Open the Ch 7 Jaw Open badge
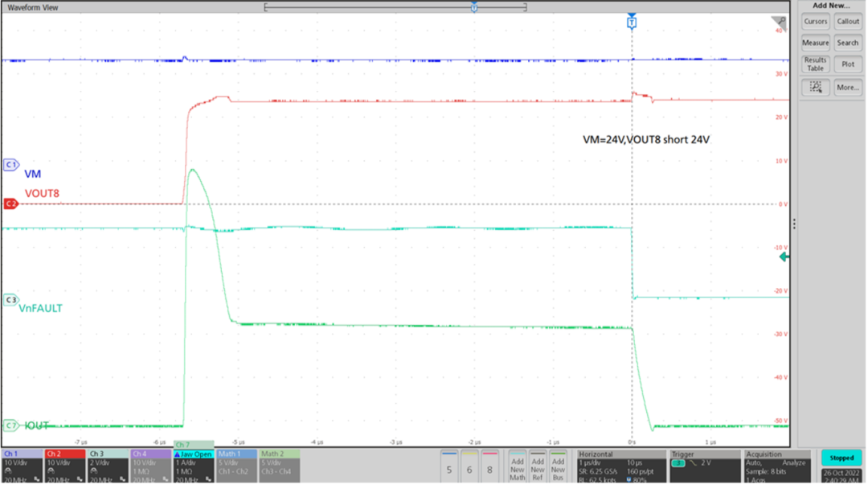Image resolution: width=868 pixels, height=485 pixels. [194, 462]
